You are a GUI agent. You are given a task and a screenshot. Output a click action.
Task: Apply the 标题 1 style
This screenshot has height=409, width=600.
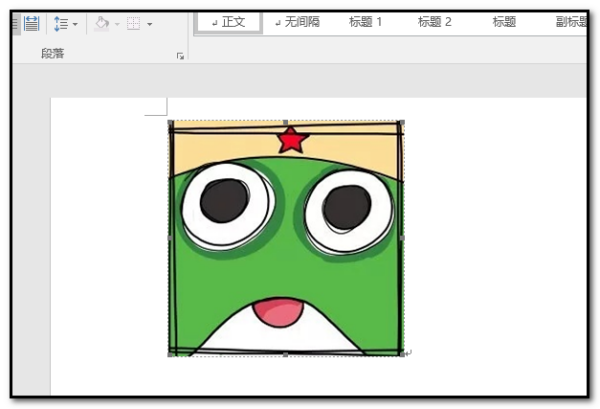click(x=365, y=22)
